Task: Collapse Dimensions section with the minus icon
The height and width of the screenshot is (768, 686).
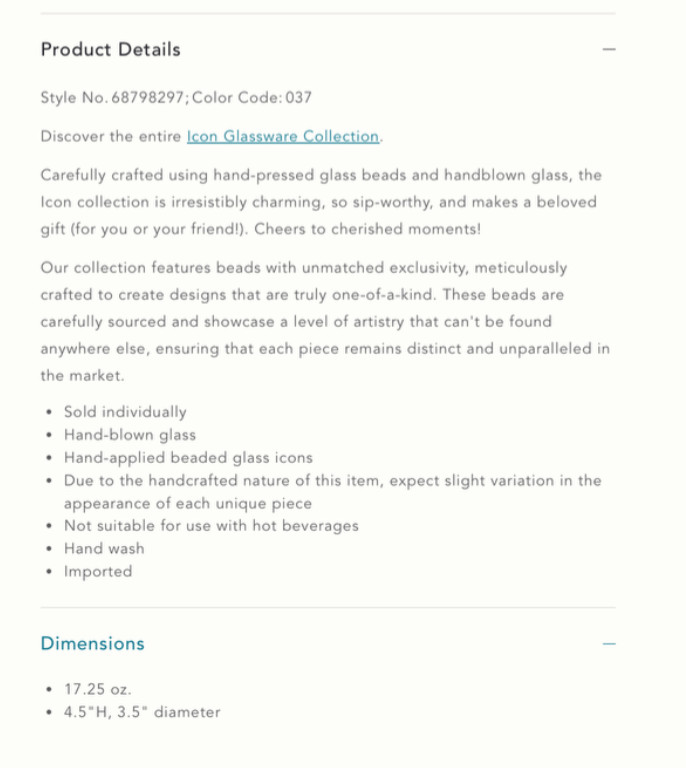Action: (609, 644)
